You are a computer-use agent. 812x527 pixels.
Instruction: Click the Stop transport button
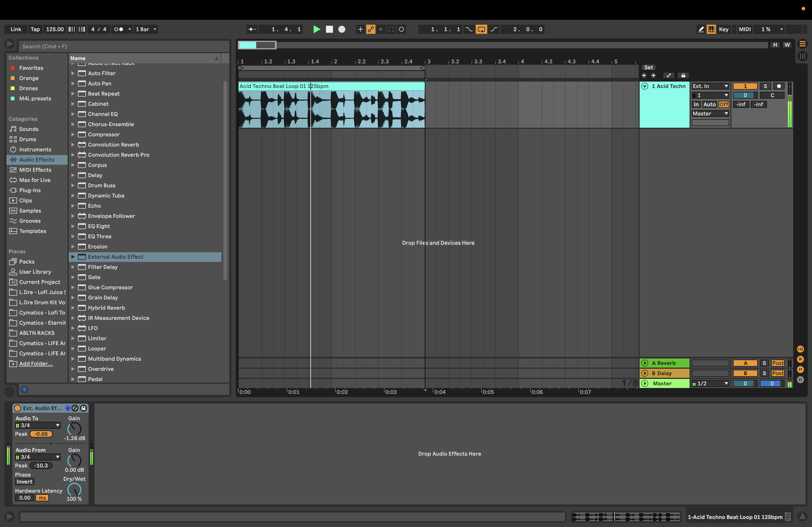point(329,29)
